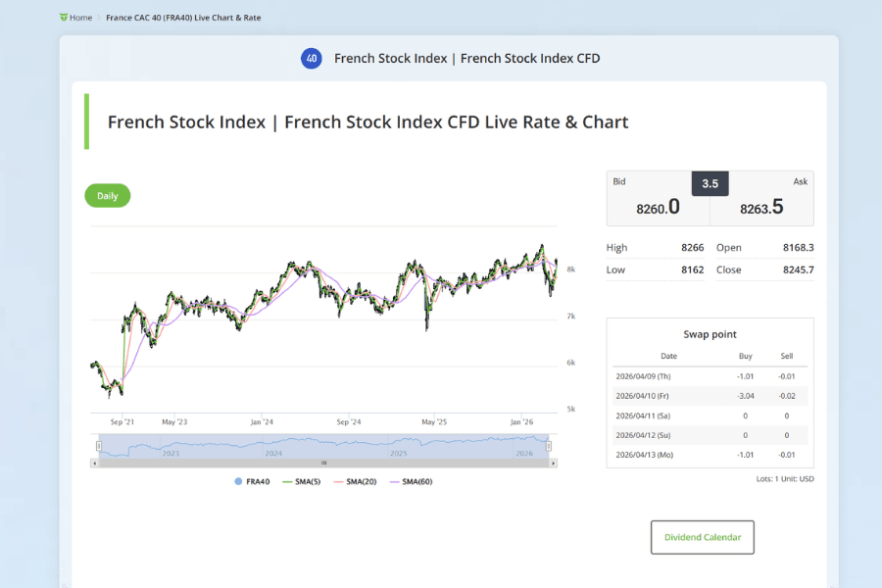Viewport: 882px width, 588px height.
Task: Select the 2026/04/10 row in Swap point table
Action: [x=710, y=395]
